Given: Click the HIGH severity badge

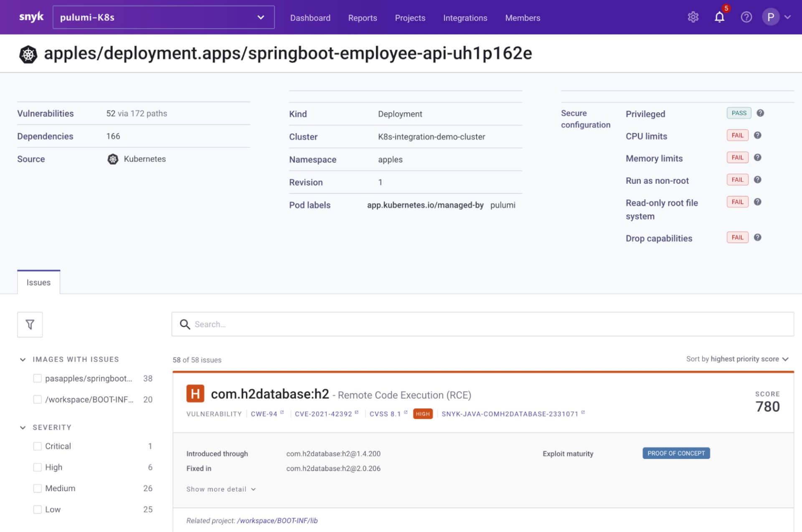Looking at the screenshot, I should click(x=423, y=414).
